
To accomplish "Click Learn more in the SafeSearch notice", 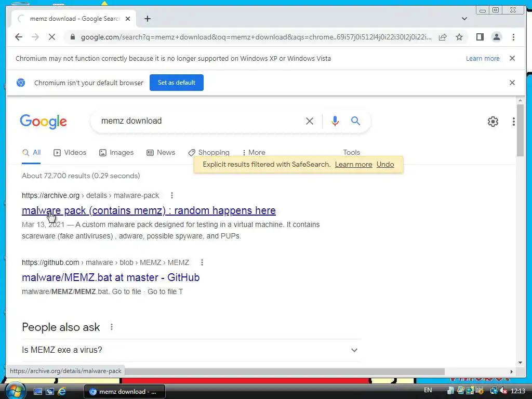I will pos(353,165).
